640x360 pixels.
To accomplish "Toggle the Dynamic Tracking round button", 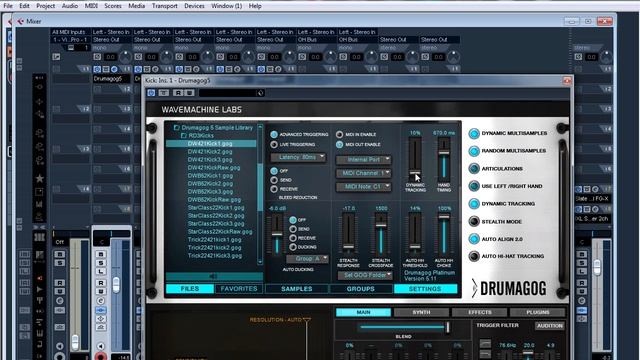I will (474, 204).
